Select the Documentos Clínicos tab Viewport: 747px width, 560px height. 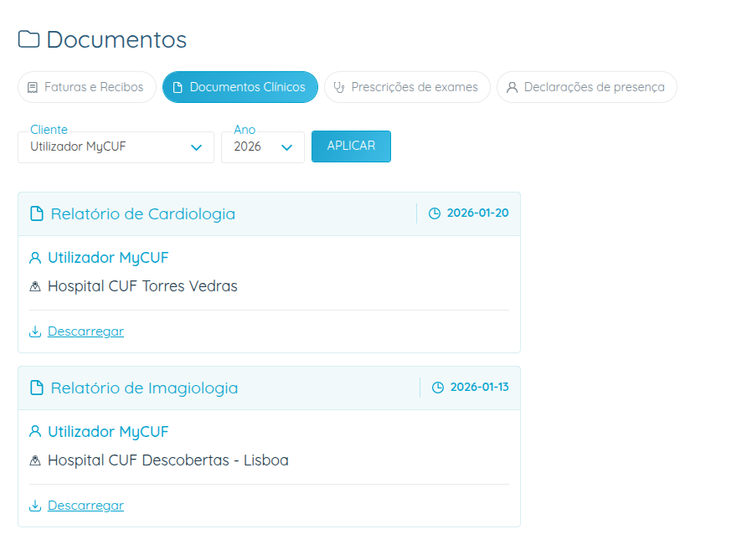240,87
